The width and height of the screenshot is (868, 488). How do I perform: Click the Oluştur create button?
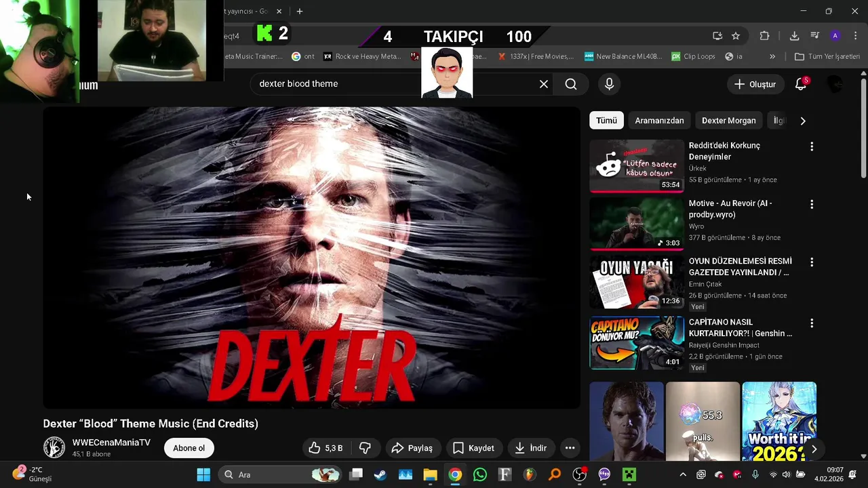coord(755,84)
